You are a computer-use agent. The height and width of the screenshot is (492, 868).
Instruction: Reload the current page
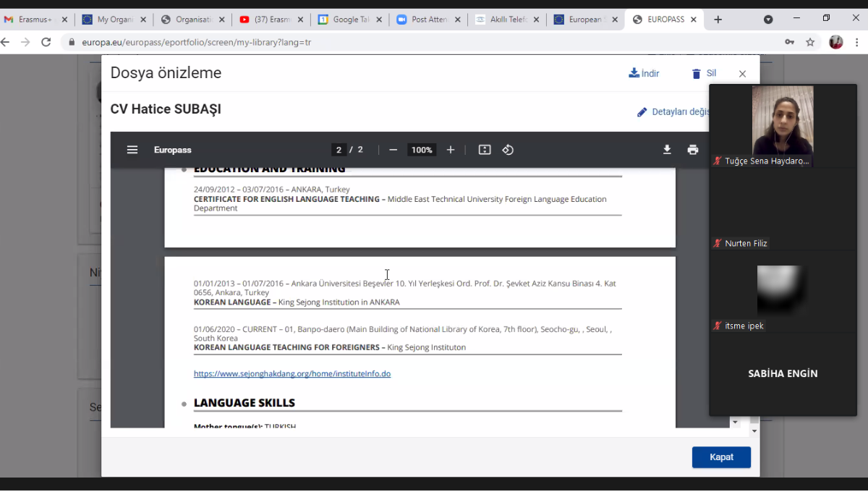[x=46, y=42]
